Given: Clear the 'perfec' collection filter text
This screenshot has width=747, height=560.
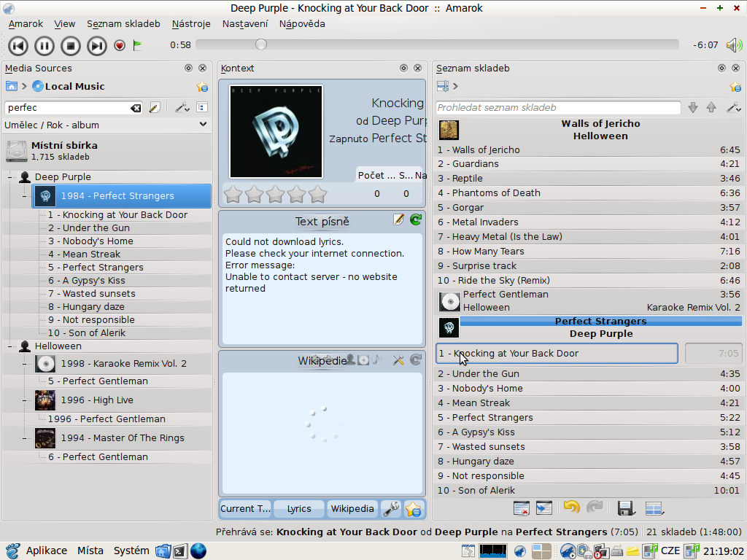Looking at the screenshot, I should point(136,108).
